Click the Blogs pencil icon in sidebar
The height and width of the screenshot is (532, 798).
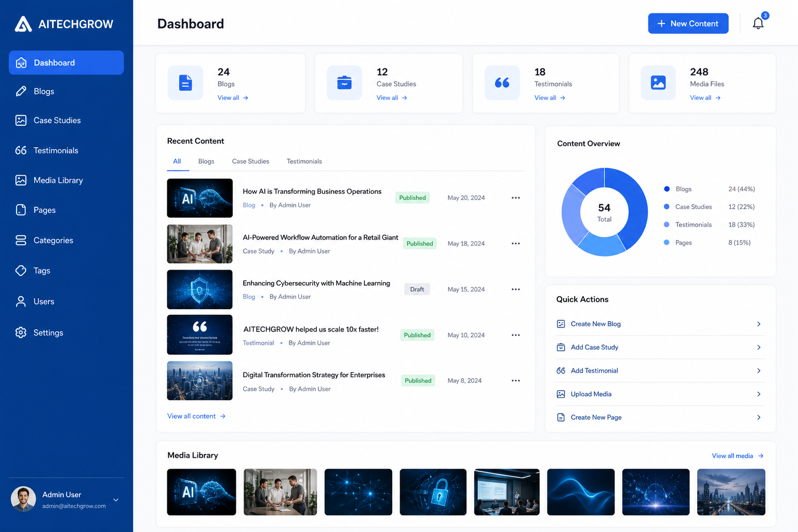click(x=21, y=91)
